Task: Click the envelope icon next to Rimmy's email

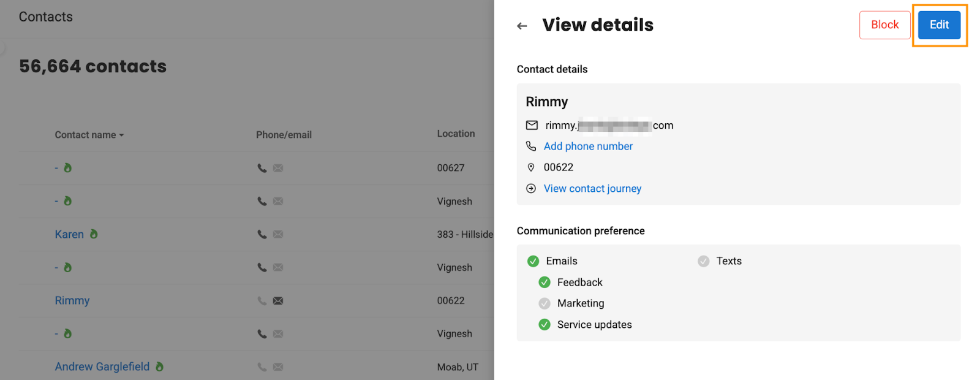Action: 532,125
